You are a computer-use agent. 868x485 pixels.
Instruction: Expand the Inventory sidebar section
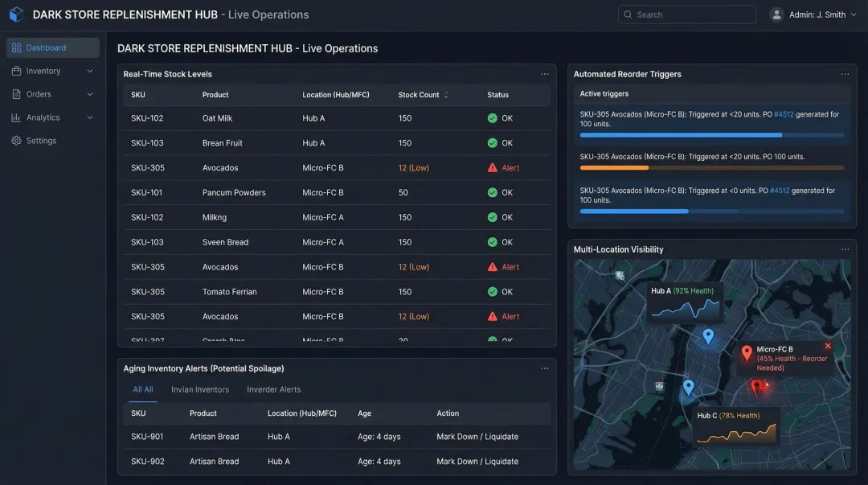coord(88,70)
